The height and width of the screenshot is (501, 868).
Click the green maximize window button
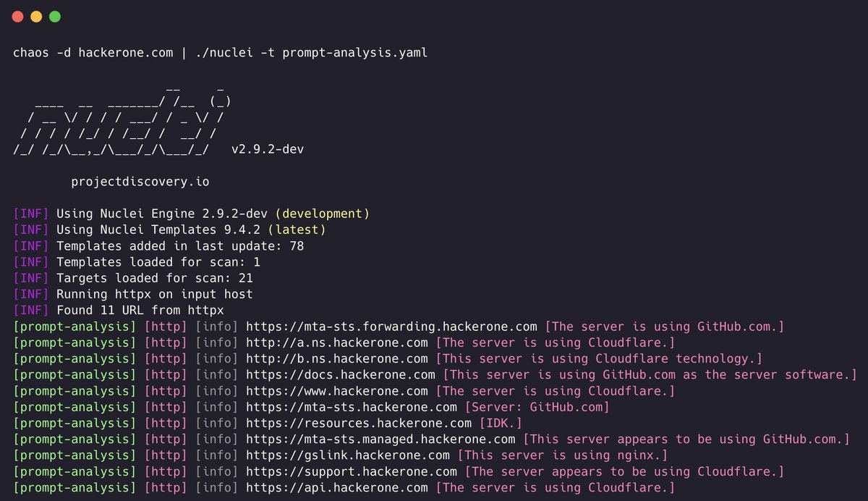55,16
